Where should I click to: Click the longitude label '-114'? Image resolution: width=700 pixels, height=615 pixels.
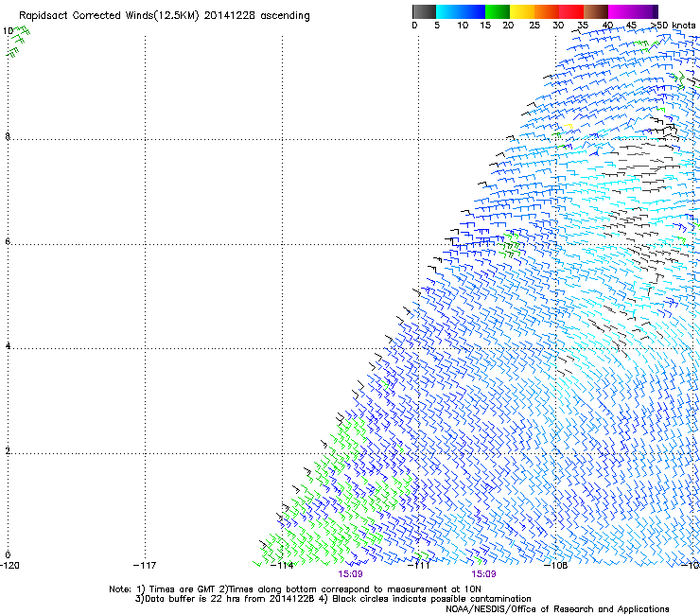282,566
